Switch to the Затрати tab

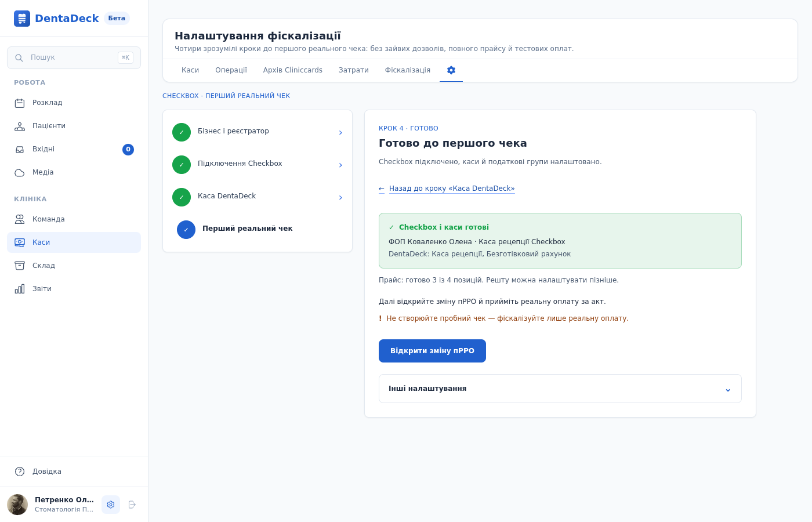354,70
